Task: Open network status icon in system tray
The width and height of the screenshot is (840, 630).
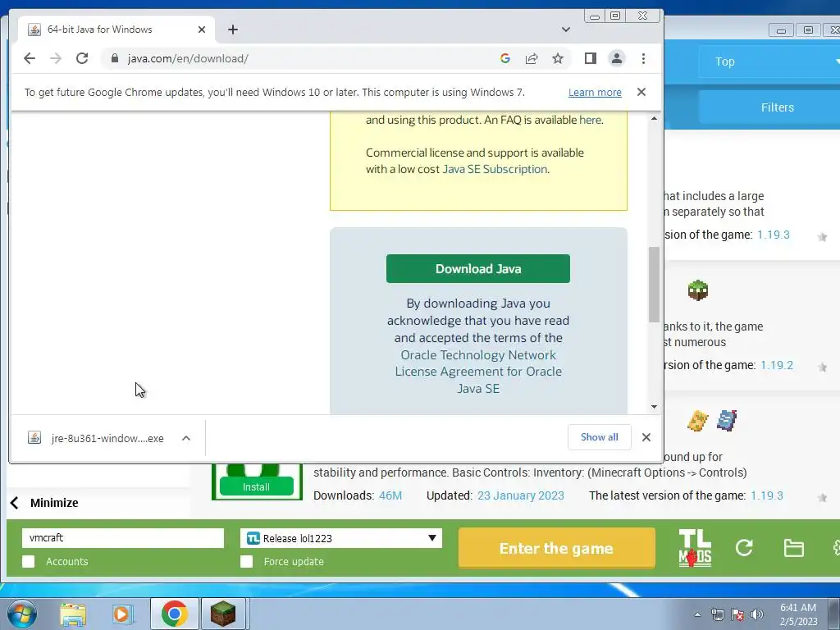Action: (717, 614)
